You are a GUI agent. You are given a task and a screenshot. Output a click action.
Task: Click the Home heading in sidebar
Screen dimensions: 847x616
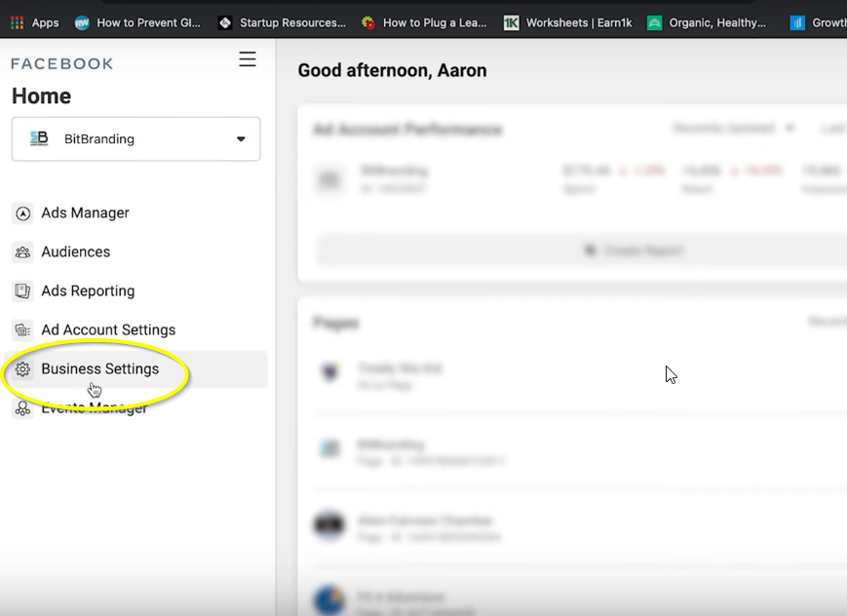pyautogui.click(x=42, y=96)
